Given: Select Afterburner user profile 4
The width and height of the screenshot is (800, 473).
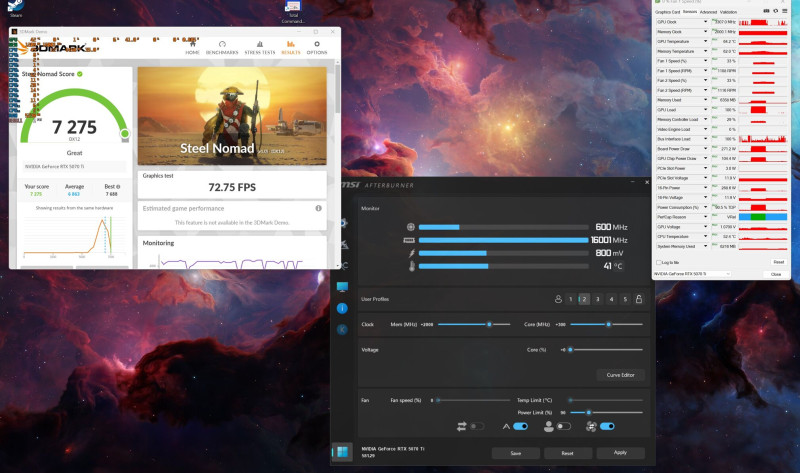Looking at the screenshot, I should pyautogui.click(x=611, y=299).
